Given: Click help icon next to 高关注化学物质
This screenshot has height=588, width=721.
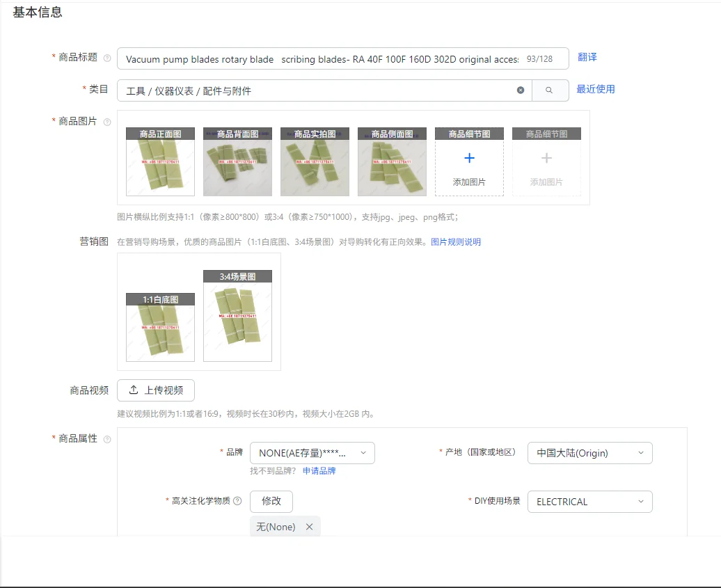Looking at the screenshot, I should point(237,501).
